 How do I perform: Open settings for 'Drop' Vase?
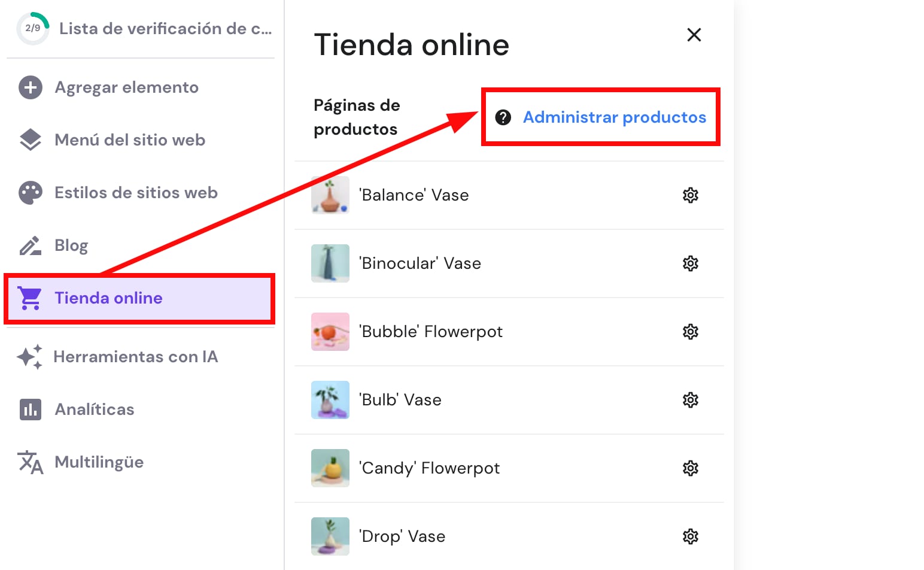(x=690, y=536)
